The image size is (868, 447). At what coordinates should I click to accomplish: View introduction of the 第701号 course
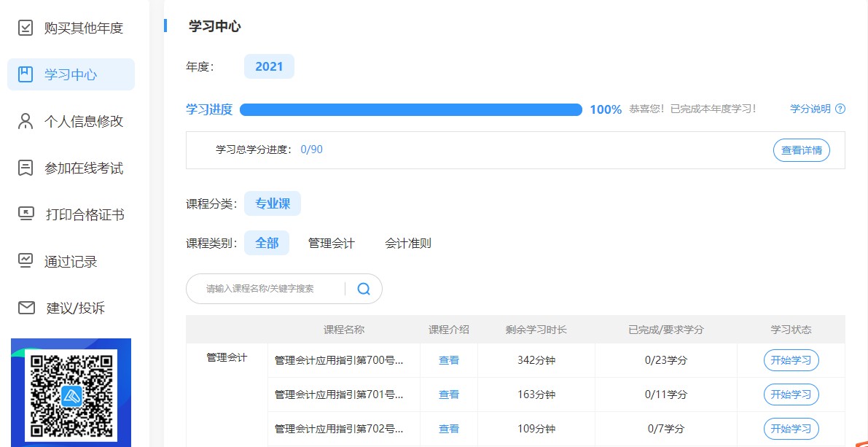tap(449, 394)
